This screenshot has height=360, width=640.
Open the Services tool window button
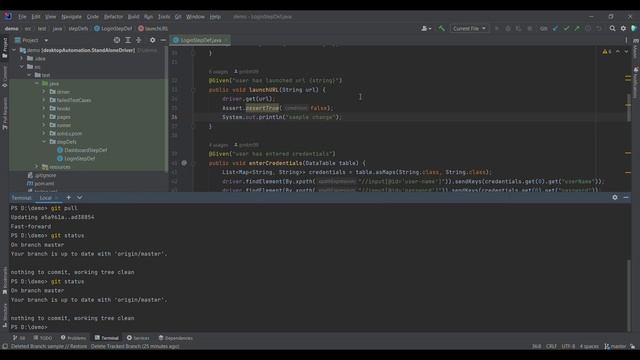[x=138, y=338]
